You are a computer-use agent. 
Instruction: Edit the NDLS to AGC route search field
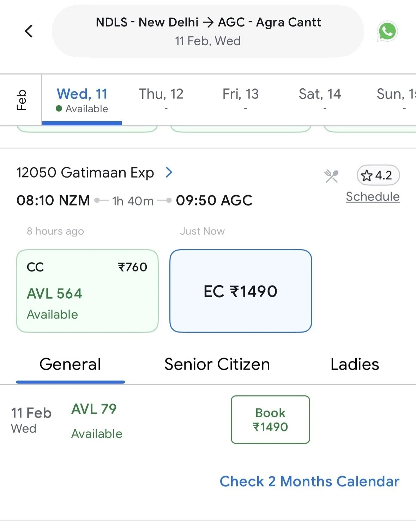(208, 31)
